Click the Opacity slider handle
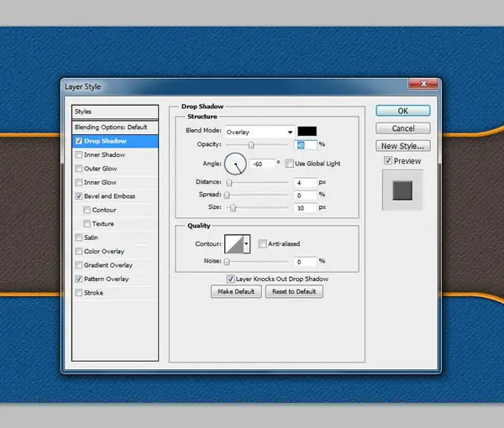Viewport: 504px width, 428px height. point(251,145)
